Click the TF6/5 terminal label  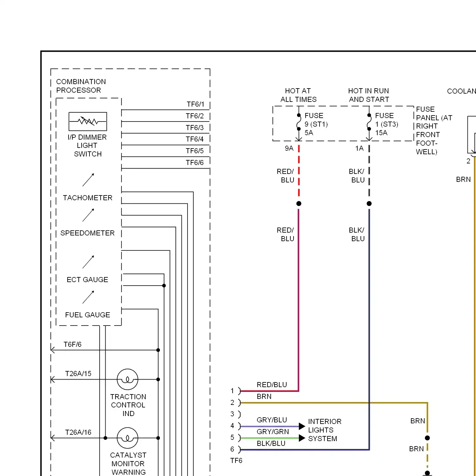195,151
